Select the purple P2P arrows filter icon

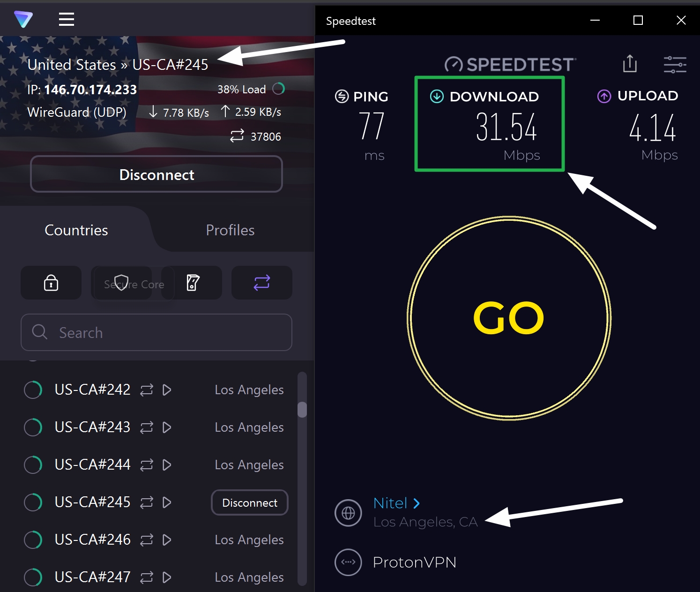(x=261, y=283)
